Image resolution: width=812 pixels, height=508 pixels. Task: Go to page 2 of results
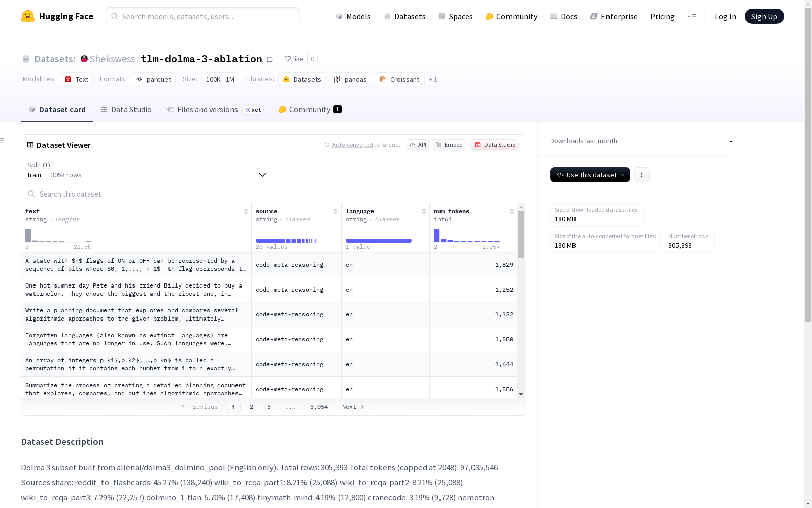coord(251,407)
